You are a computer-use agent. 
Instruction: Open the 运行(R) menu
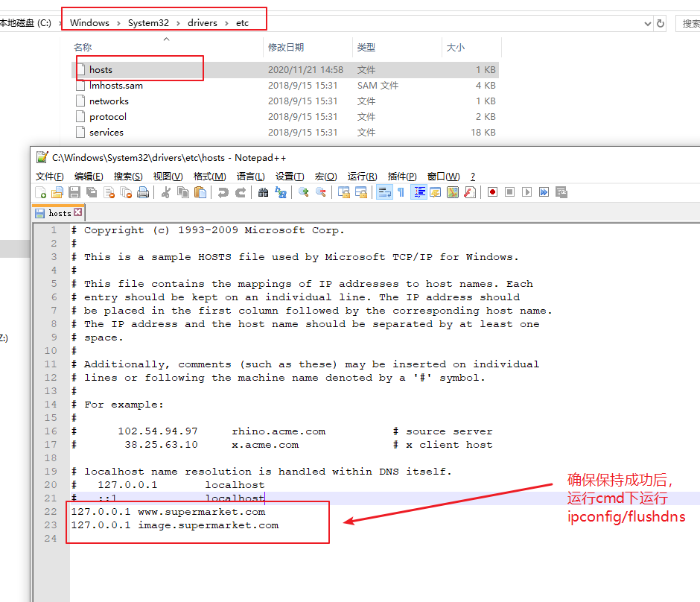[363, 177]
